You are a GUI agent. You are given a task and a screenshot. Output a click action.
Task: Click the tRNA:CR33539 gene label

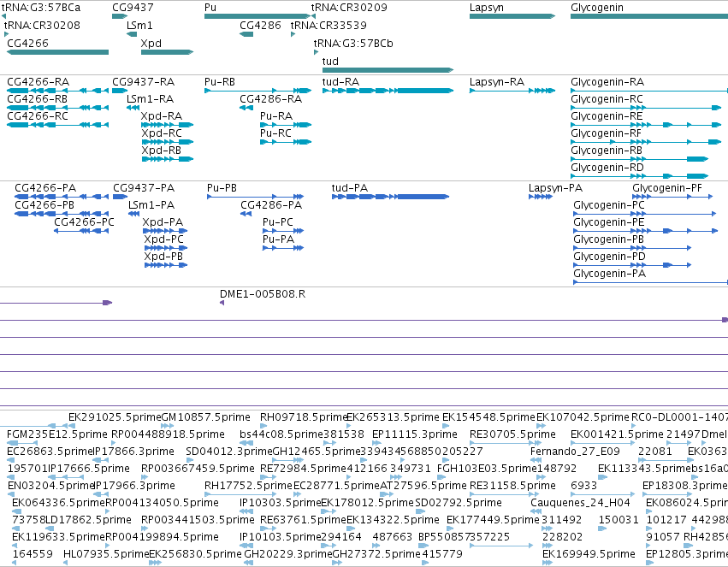point(328,25)
